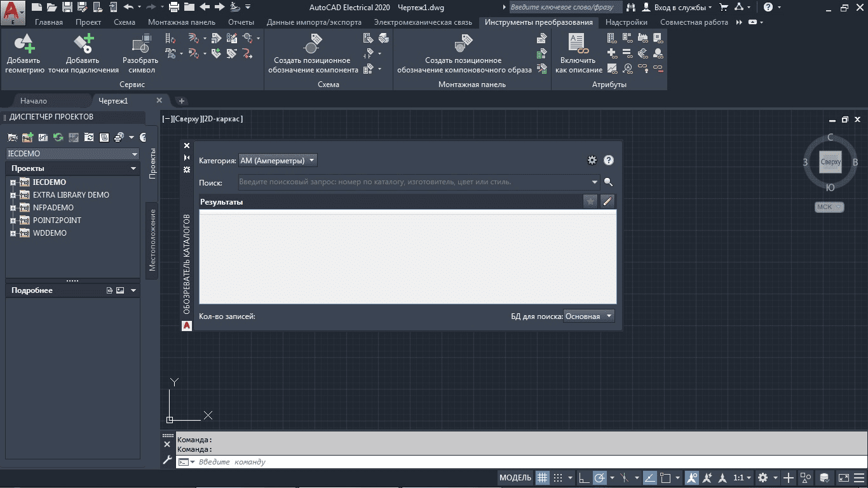
Task: Click the МОДЕЛЬ button in status bar
Action: point(515,477)
